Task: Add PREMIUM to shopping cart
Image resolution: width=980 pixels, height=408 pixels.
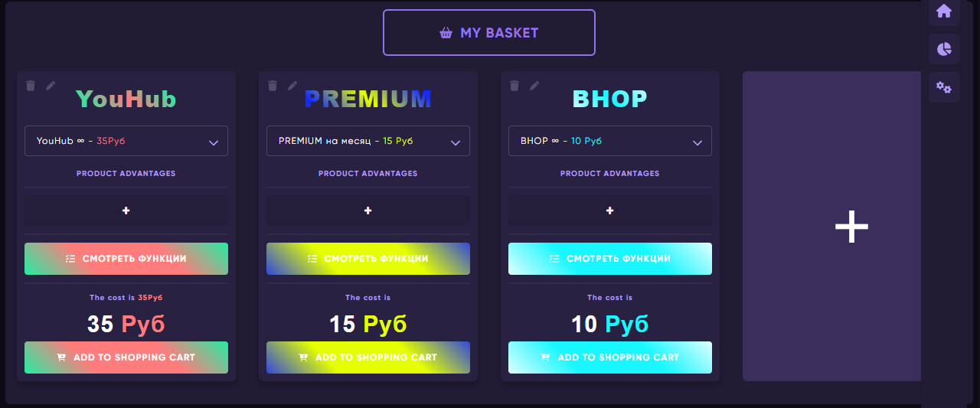Action: pyautogui.click(x=368, y=357)
